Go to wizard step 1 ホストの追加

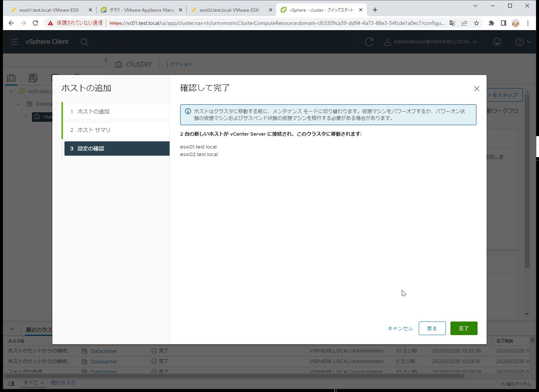point(117,112)
